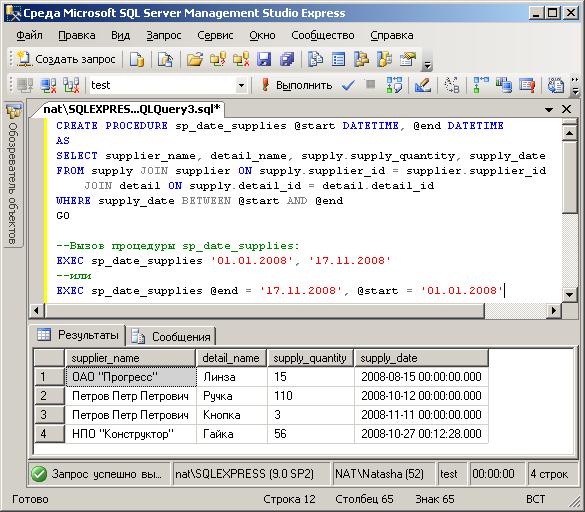Click the Выполнить button
Image resolution: width=585 pixels, height=512 pixels.
click(x=297, y=85)
